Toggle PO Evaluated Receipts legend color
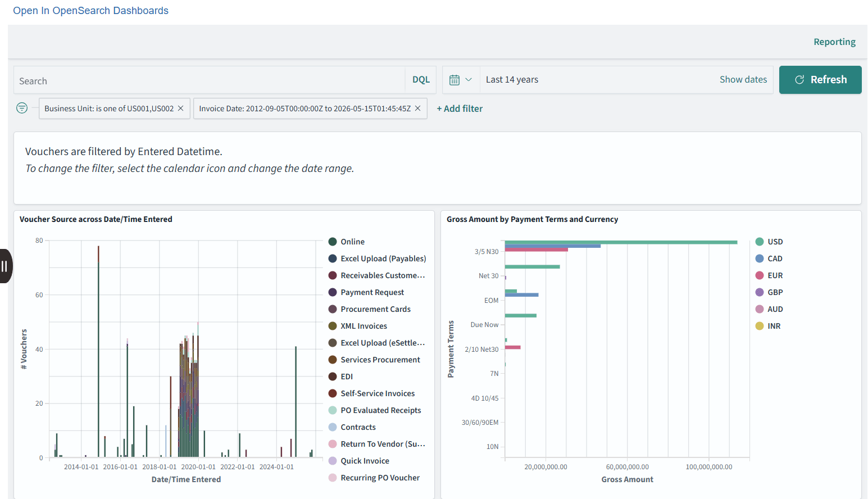Screen dimensions: 868x499 (333, 410)
